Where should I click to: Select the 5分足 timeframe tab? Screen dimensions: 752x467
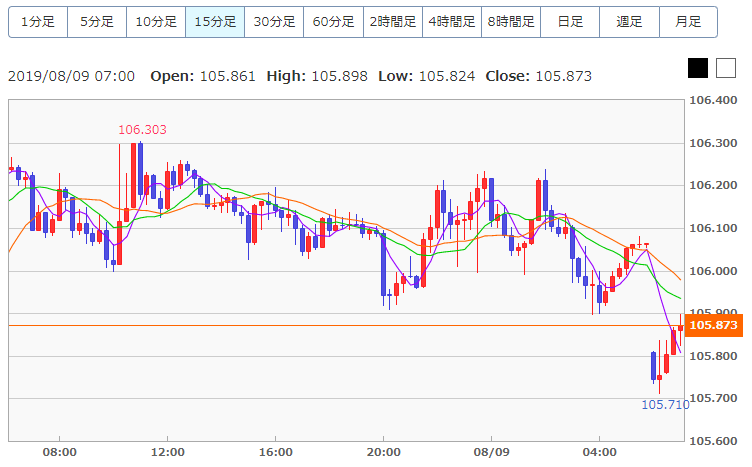[x=97, y=21]
